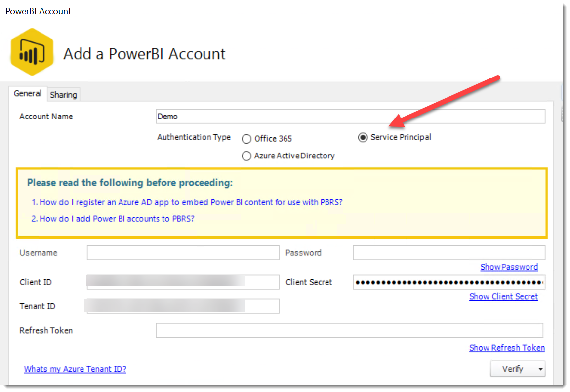Click the Show Refresh Token link
This screenshot has width=570, height=392.
click(x=507, y=348)
